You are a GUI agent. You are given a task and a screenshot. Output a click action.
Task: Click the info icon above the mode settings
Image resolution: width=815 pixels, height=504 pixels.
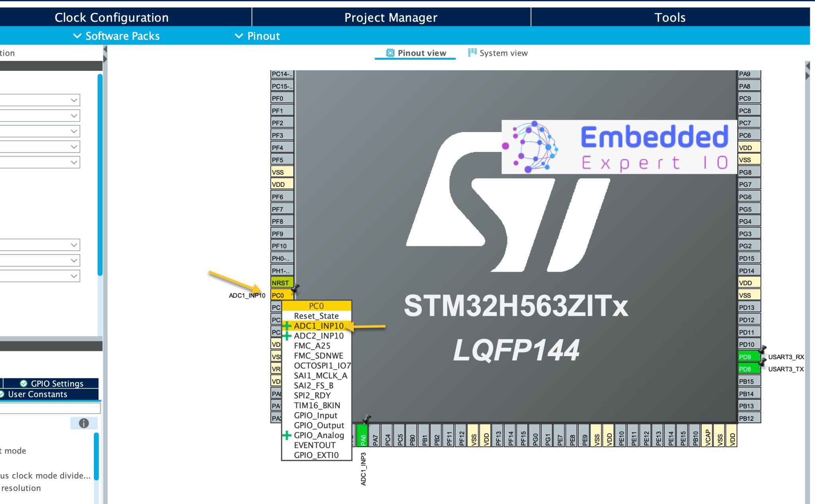(x=84, y=423)
